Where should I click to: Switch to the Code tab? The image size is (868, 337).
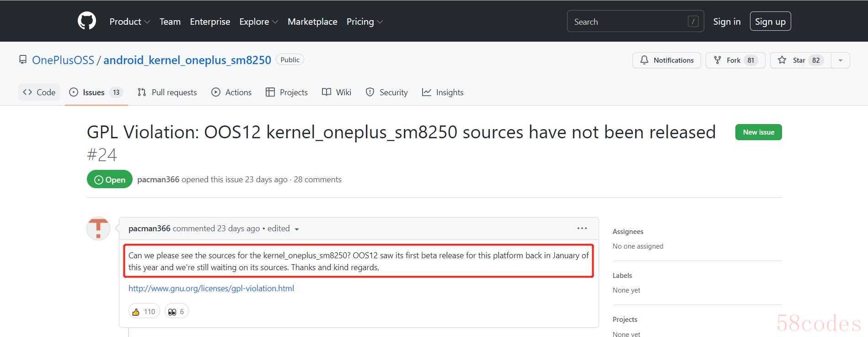click(39, 92)
